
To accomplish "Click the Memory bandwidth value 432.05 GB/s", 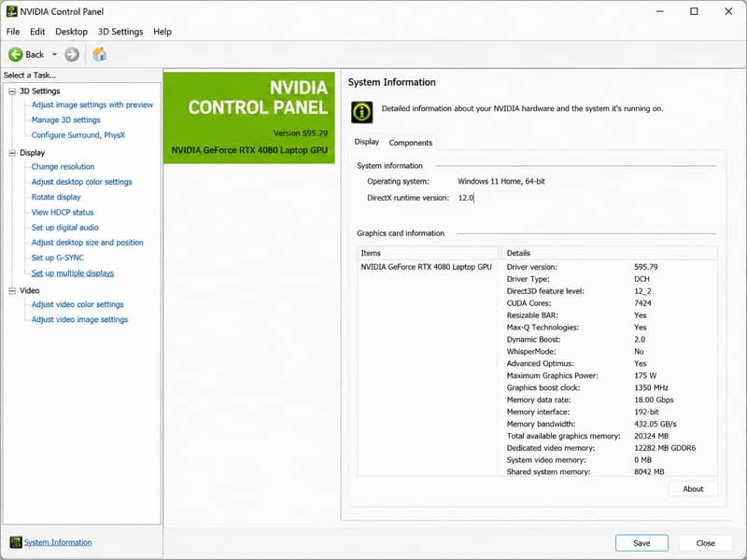I will pyautogui.click(x=655, y=425).
